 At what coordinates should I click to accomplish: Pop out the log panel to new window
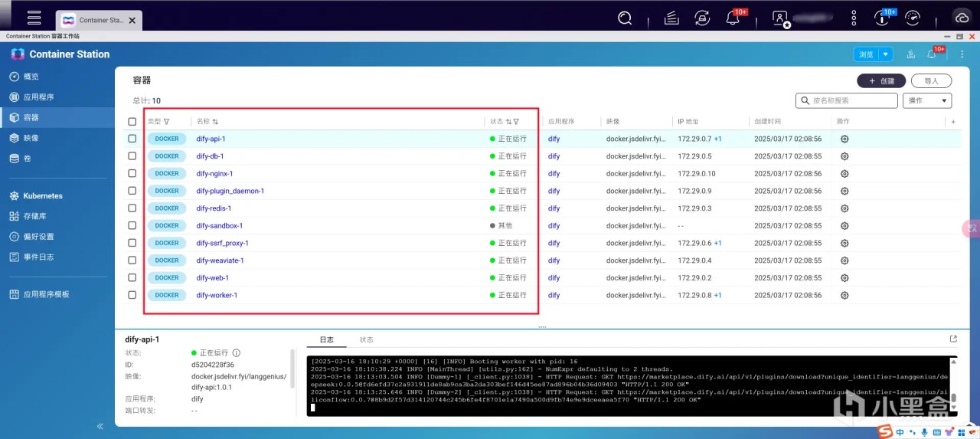pyautogui.click(x=953, y=339)
